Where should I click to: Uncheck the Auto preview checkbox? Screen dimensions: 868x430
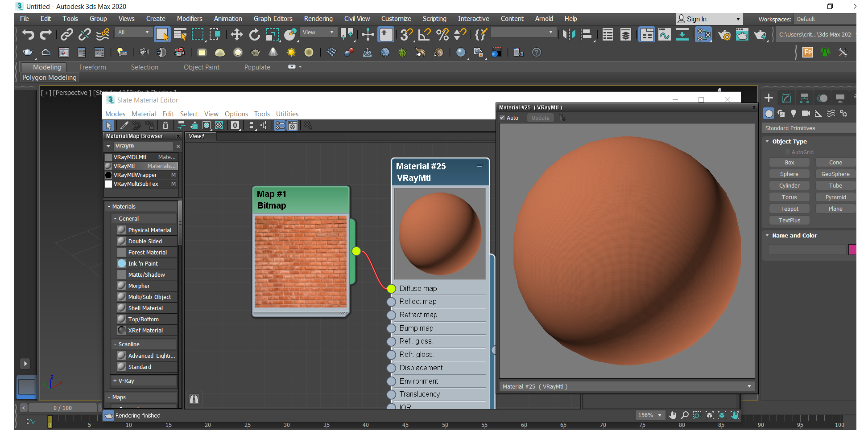(x=503, y=118)
